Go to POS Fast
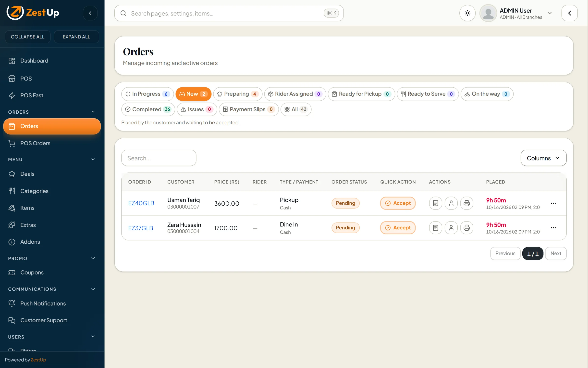This screenshot has height=368, width=588. pyautogui.click(x=52, y=95)
